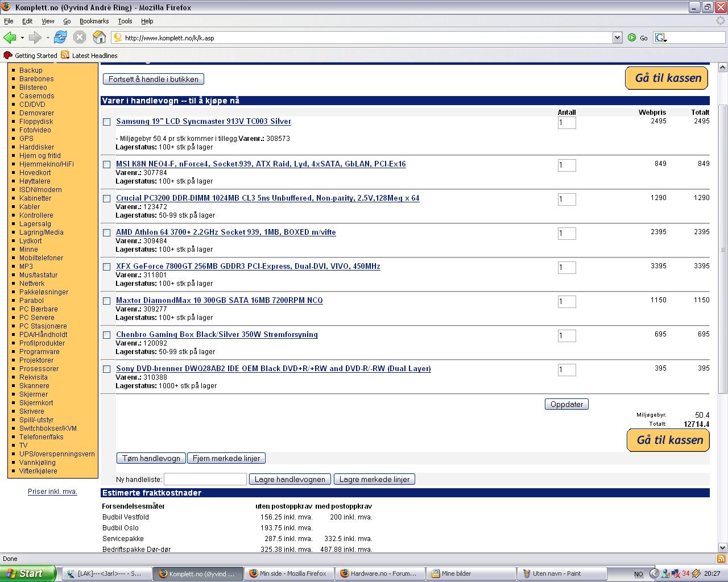Click Fortsett å handle i butikken

click(154, 79)
